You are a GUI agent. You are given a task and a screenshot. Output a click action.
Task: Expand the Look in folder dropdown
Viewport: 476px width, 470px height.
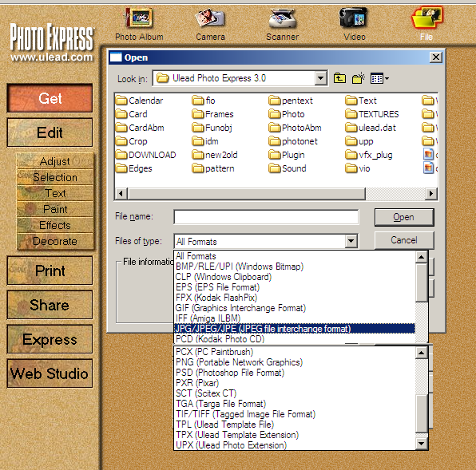tap(320, 78)
